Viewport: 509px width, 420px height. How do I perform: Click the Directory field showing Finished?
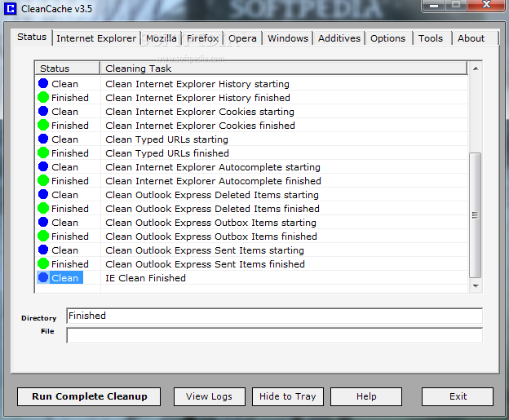(x=274, y=316)
